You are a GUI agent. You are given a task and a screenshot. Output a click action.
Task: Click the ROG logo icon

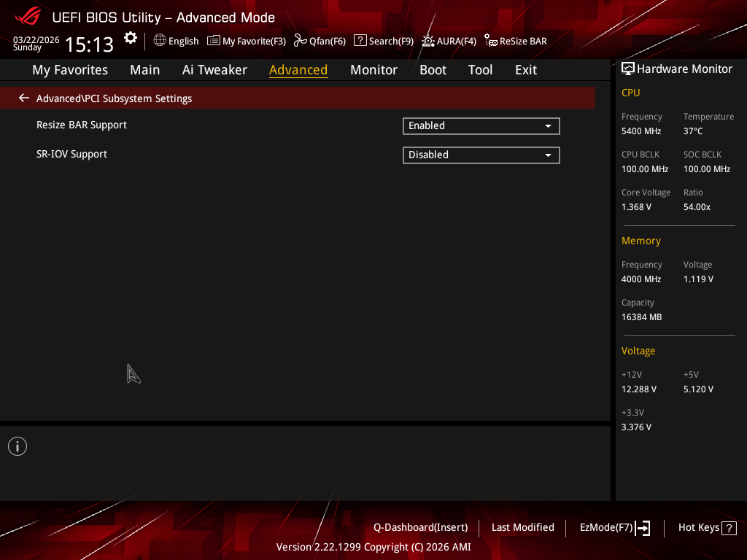[x=28, y=16]
